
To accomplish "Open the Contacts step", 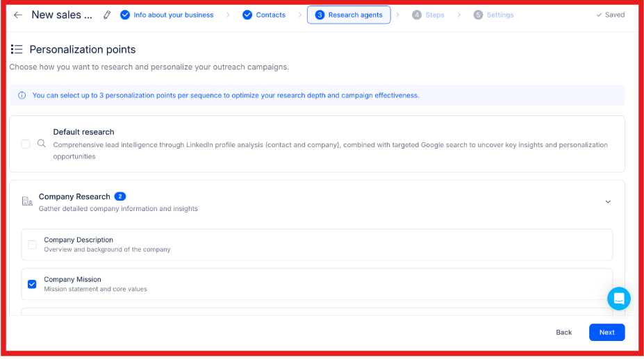I will click(x=264, y=15).
